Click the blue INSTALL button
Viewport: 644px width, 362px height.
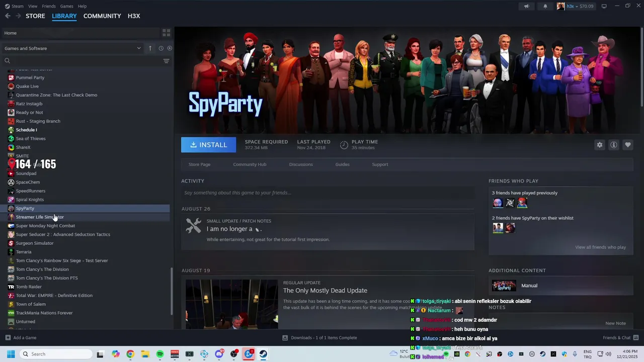208,145
